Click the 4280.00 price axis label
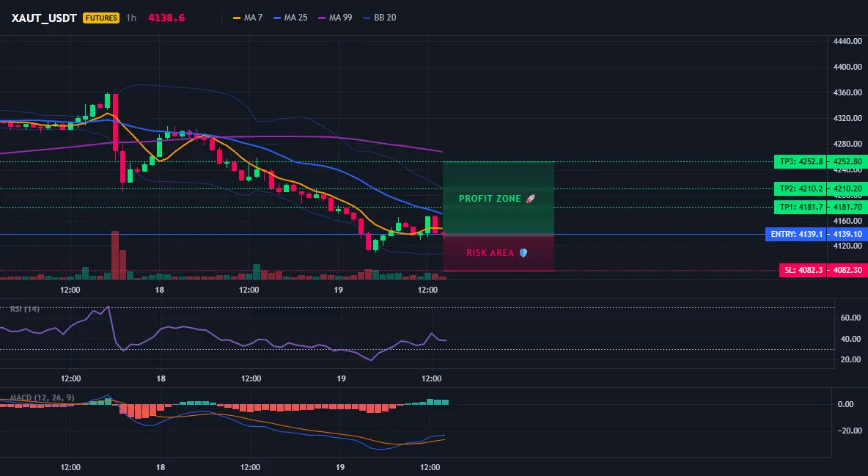The height and width of the screenshot is (476, 868). pos(847,144)
